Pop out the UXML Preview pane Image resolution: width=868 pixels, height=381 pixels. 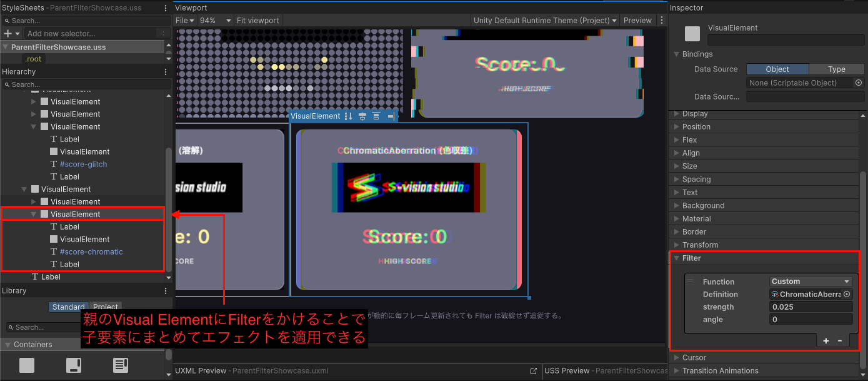point(534,370)
